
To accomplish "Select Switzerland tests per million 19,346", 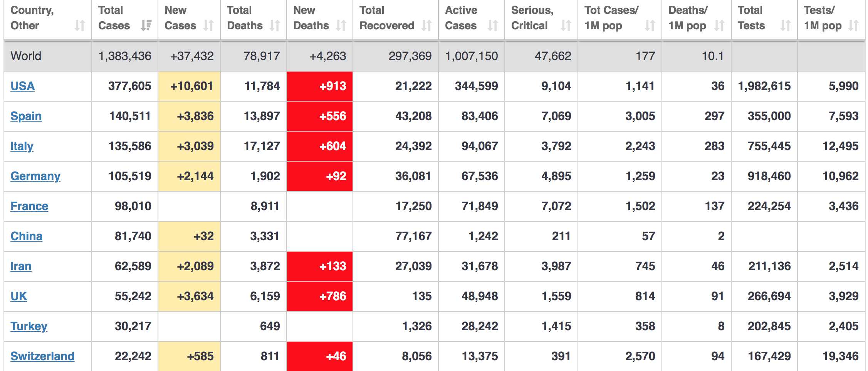I will 840,356.
